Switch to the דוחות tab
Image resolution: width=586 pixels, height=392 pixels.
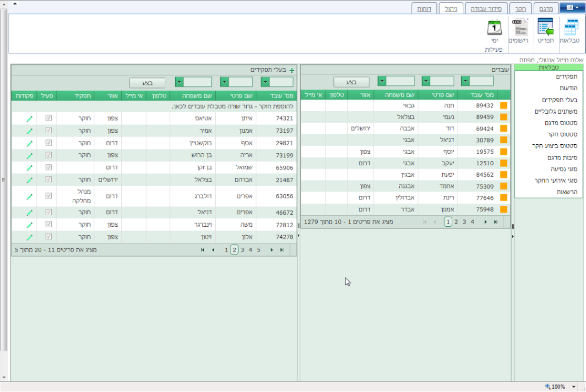point(424,8)
